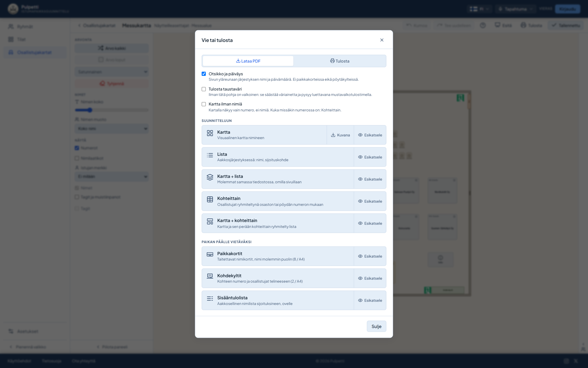The image size is (588, 368).
Task: Click the Kohdekyltit sign icon
Action: [x=210, y=276]
